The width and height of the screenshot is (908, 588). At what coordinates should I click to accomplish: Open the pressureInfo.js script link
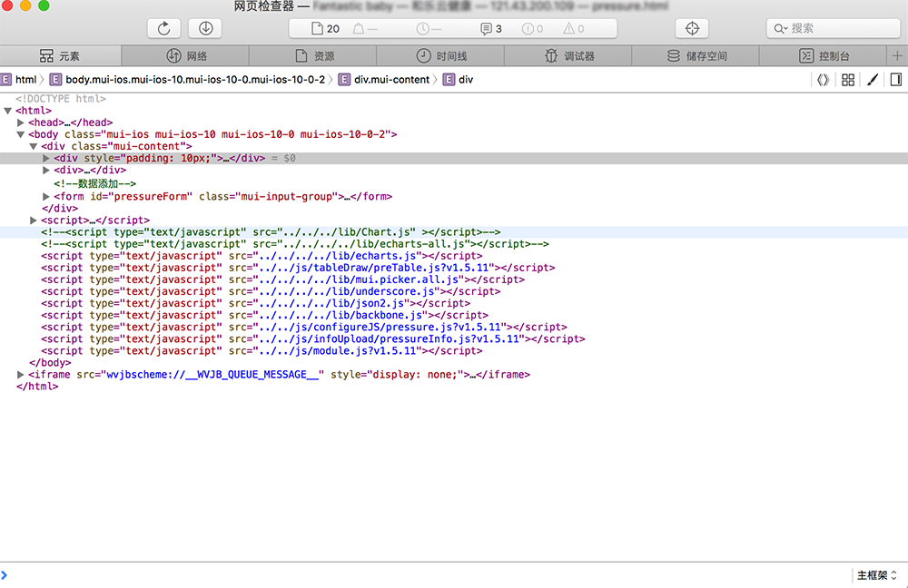390,339
